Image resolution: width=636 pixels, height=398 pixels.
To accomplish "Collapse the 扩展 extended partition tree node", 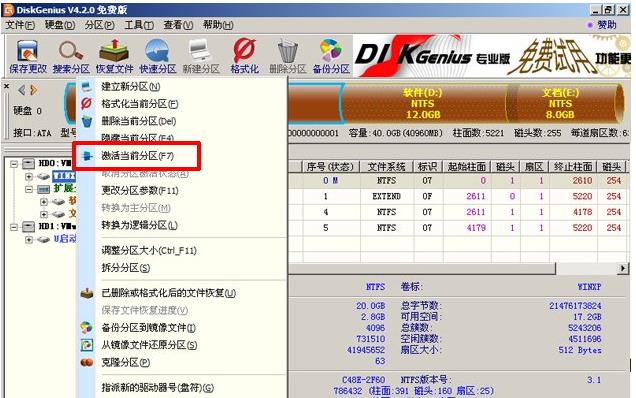I will (29, 189).
